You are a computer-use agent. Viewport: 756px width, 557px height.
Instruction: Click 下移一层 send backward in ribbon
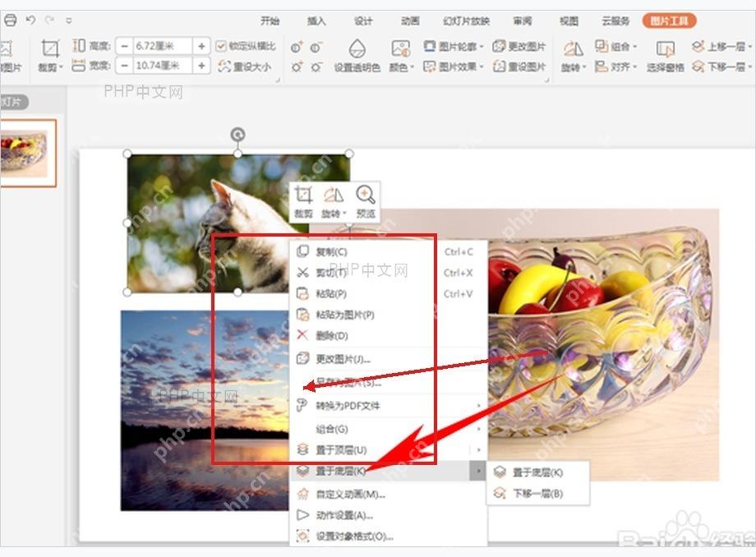721,66
